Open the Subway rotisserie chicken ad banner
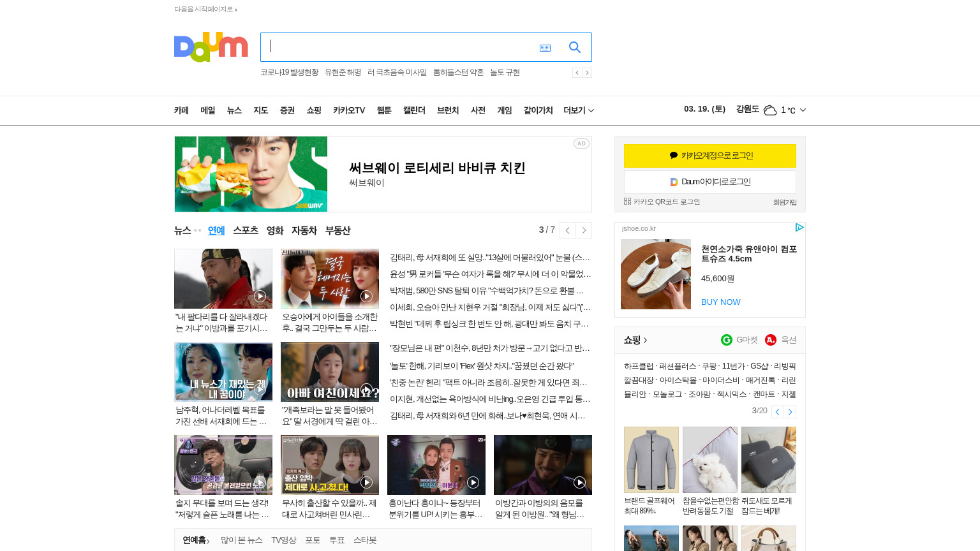 (383, 174)
